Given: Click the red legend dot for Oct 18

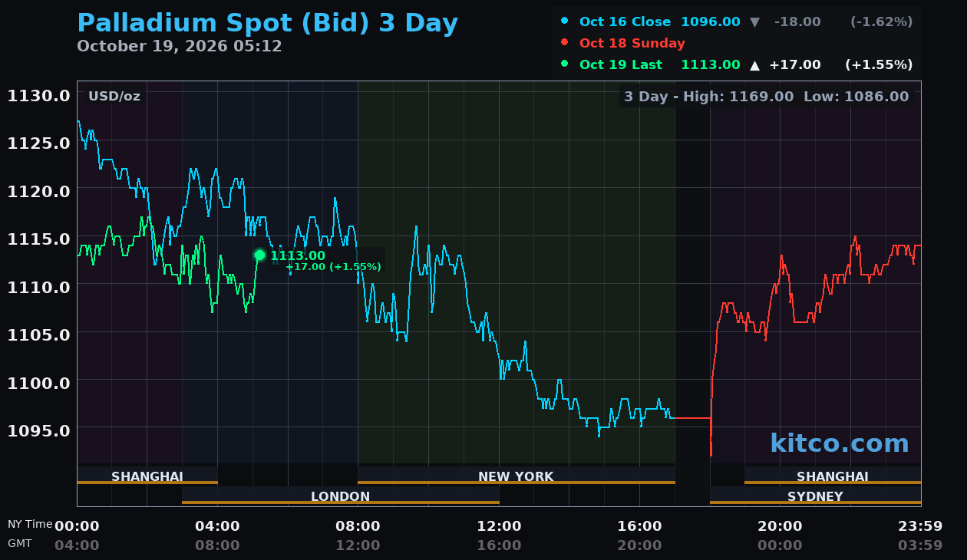Looking at the screenshot, I should [565, 43].
